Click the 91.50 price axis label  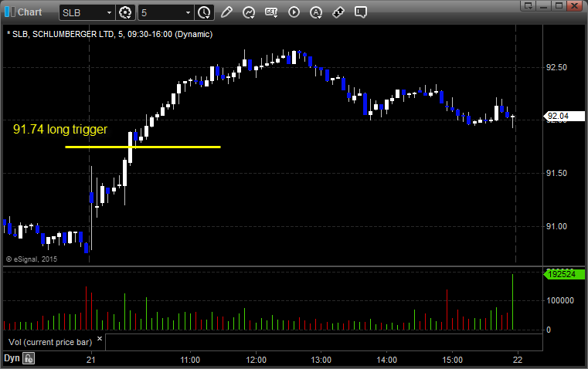coord(556,173)
